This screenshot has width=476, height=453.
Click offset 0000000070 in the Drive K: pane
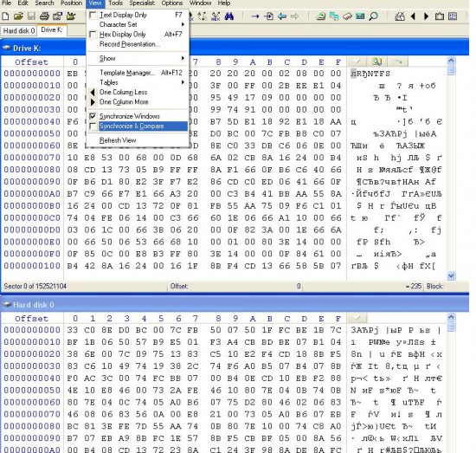32,158
